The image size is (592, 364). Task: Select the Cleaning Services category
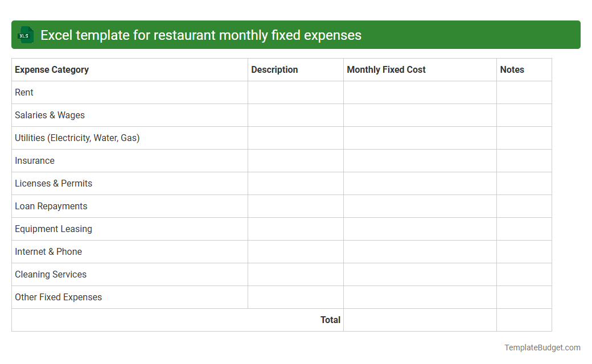(x=50, y=274)
